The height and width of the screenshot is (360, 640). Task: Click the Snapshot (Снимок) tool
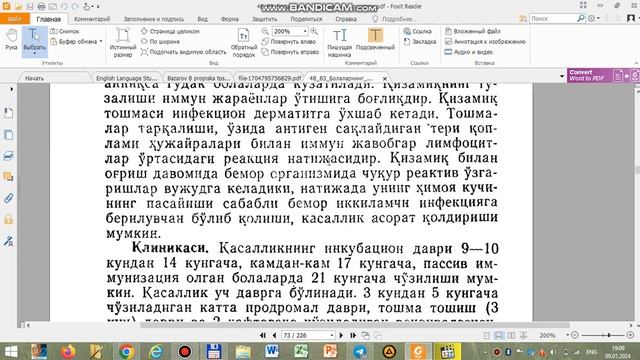(65, 31)
